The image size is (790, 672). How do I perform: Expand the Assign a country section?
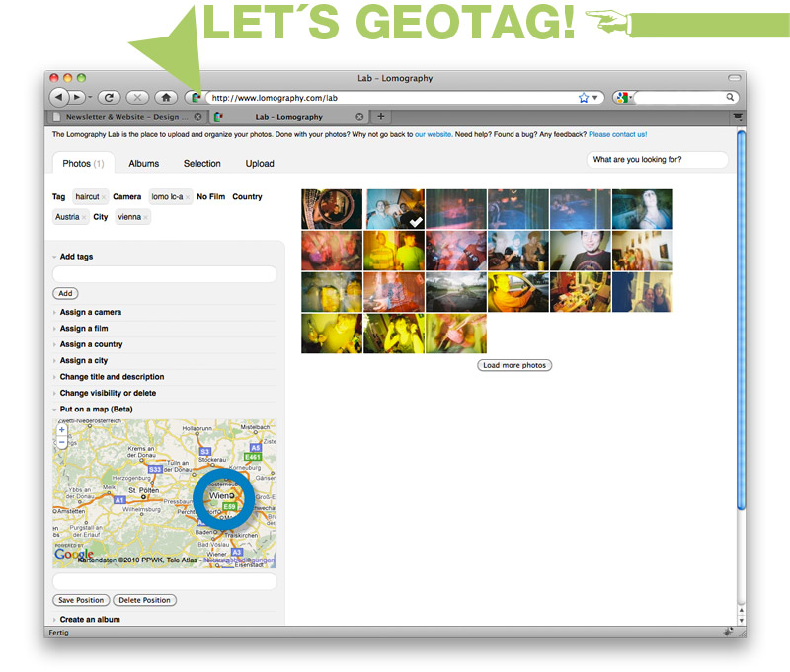pos(91,344)
